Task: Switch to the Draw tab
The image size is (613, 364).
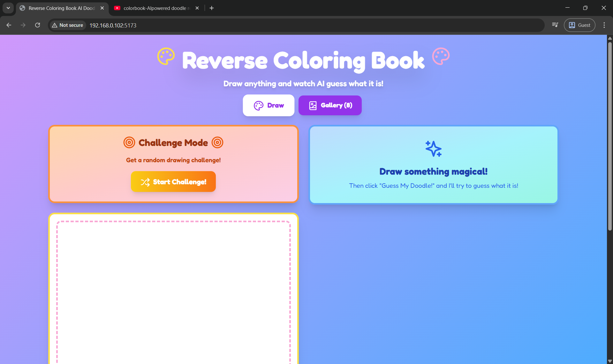Action: click(269, 105)
